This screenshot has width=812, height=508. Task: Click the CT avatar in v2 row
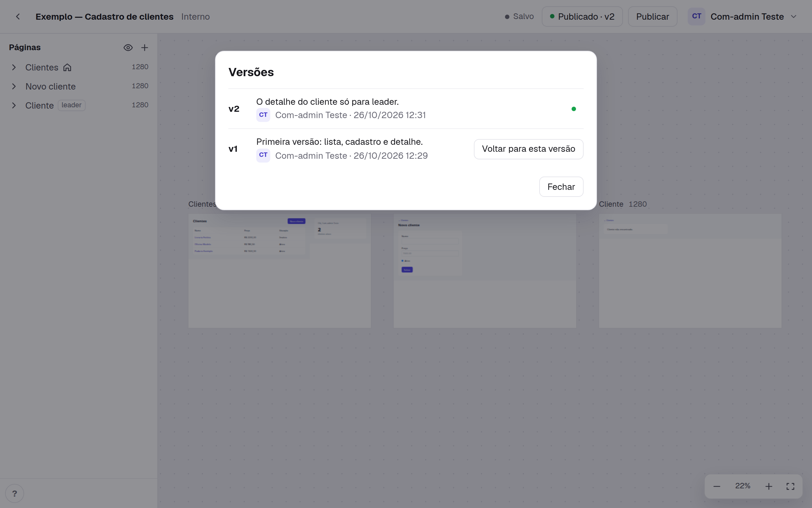coord(263,115)
